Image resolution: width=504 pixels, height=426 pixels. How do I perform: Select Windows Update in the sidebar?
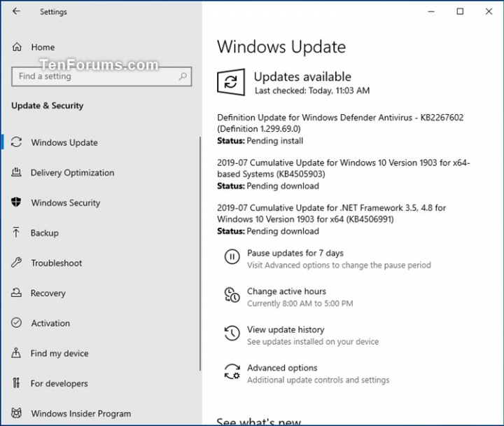[64, 142]
